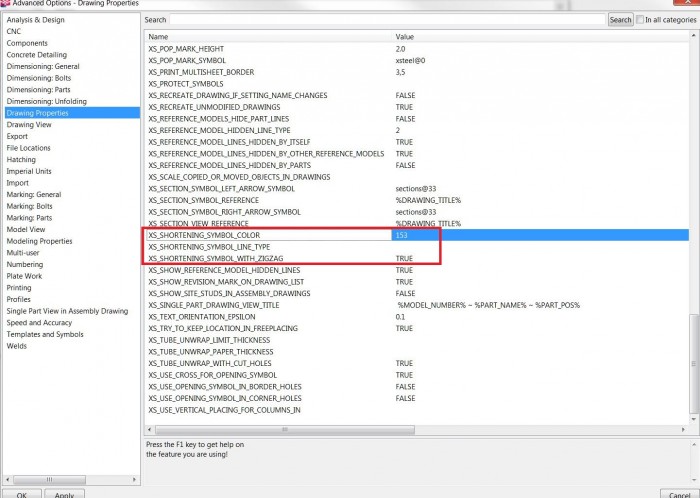The height and width of the screenshot is (498, 700).
Task: Click options list horizontal scrollbar thumb
Action: click(285, 429)
